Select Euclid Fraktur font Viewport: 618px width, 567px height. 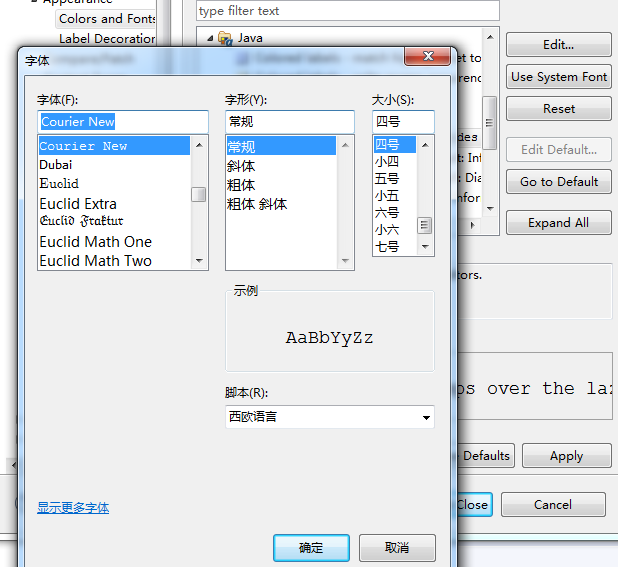click(x=114, y=221)
